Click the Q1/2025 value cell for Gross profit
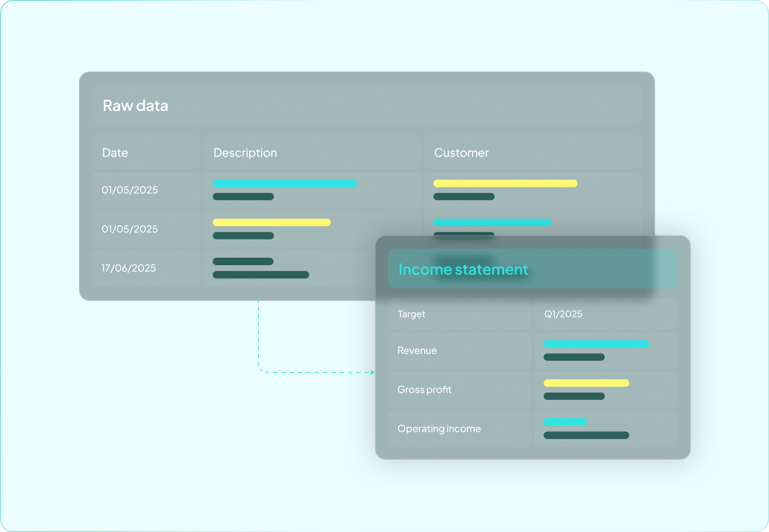The width and height of the screenshot is (769, 532). click(606, 390)
